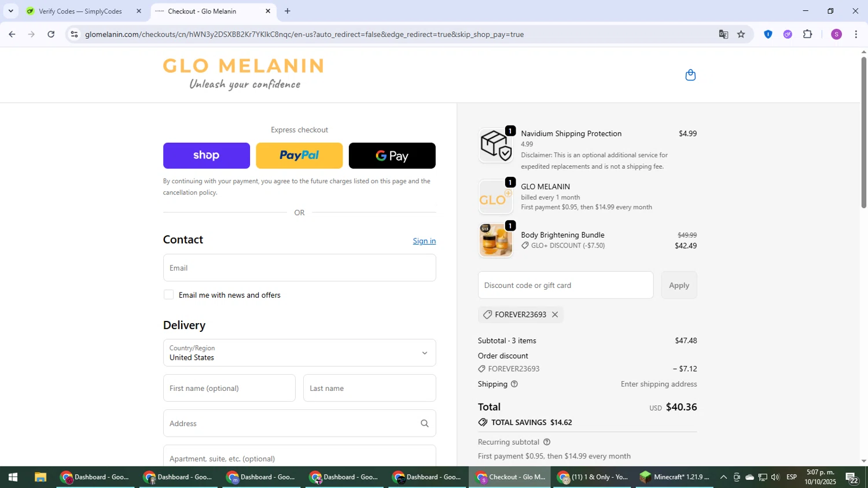Click the scrollbar down arrow
This screenshot has width=868, height=488.
[x=864, y=461]
